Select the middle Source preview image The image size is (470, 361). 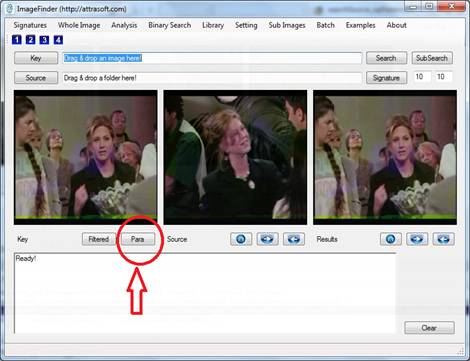pos(235,157)
